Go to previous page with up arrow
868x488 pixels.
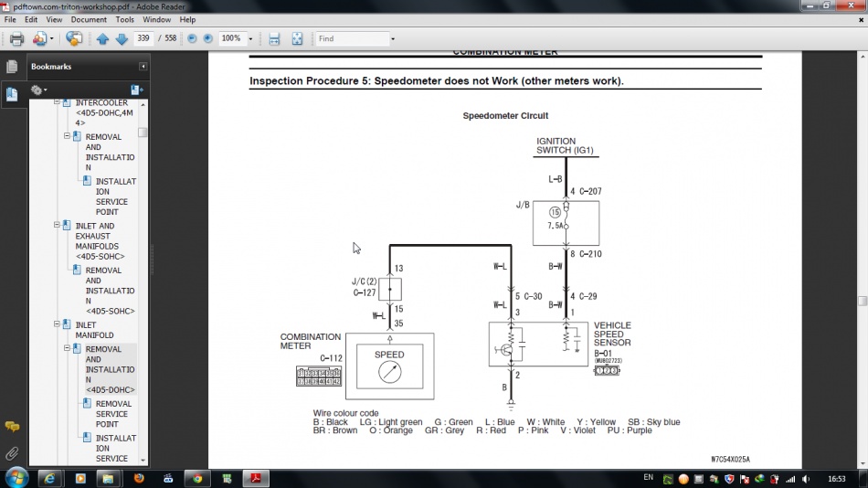click(102, 38)
